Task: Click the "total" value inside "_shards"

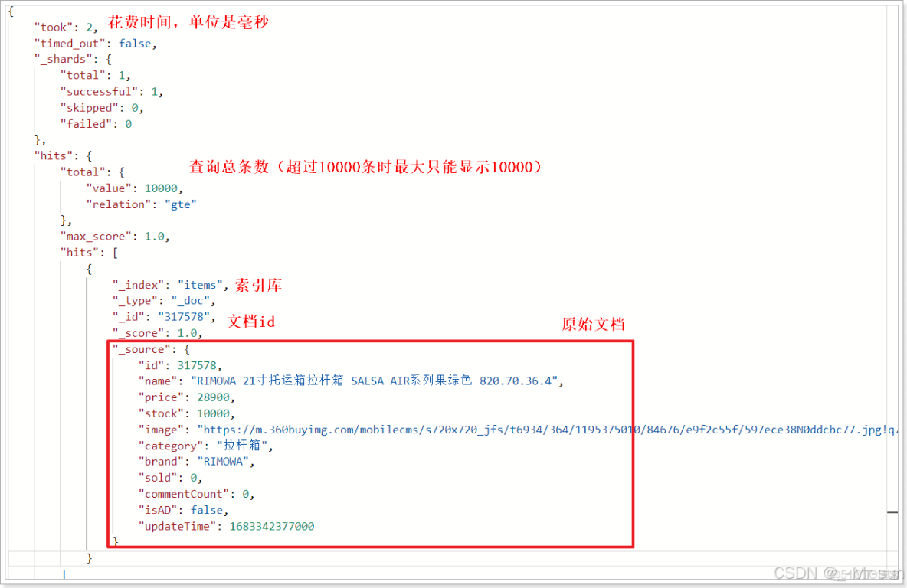Action: (x=122, y=75)
